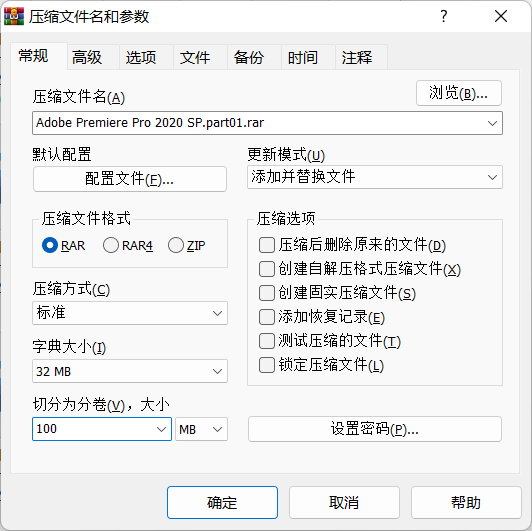
Task: Open the 注释 tab
Action: click(x=357, y=57)
